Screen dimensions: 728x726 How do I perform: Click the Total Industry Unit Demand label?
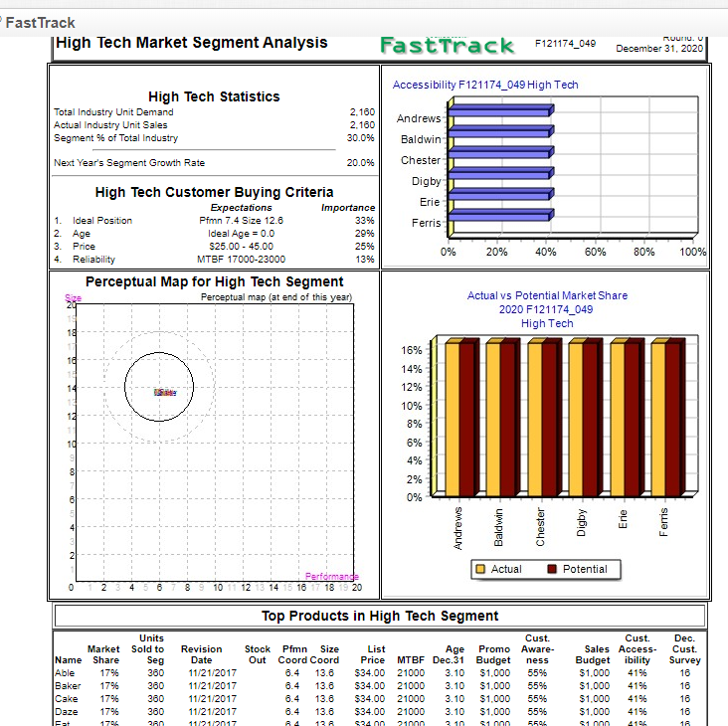tap(113, 111)
